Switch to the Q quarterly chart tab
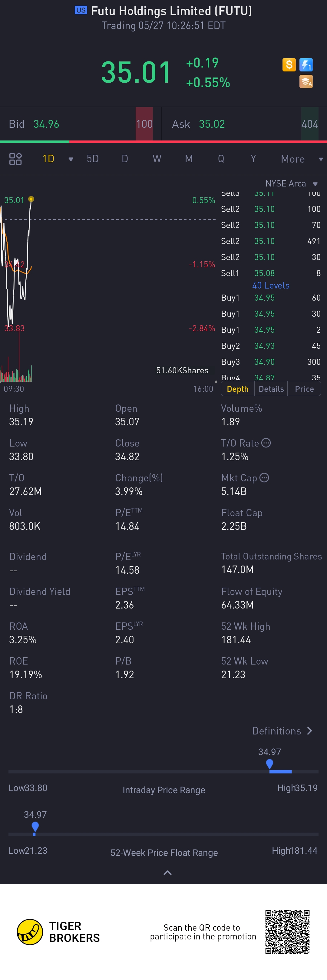Screen dimensions: 327x980 (x=221, y=159)
